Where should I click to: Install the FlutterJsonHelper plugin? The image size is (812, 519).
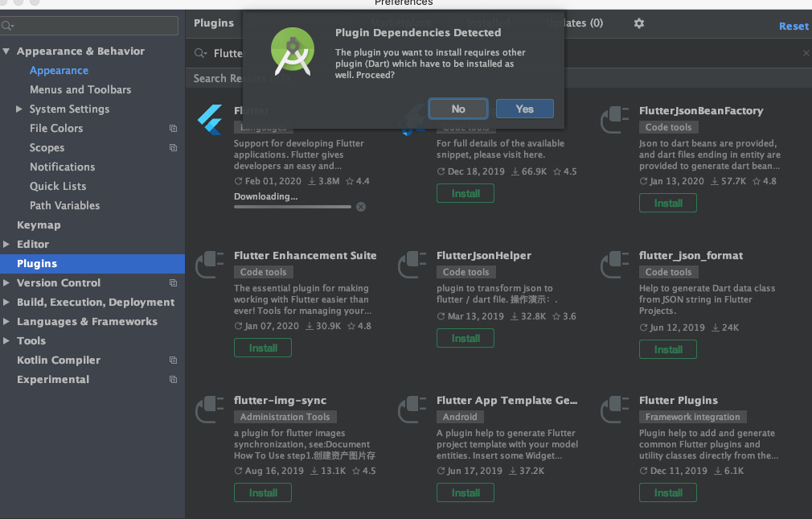(x=465, y=338)
